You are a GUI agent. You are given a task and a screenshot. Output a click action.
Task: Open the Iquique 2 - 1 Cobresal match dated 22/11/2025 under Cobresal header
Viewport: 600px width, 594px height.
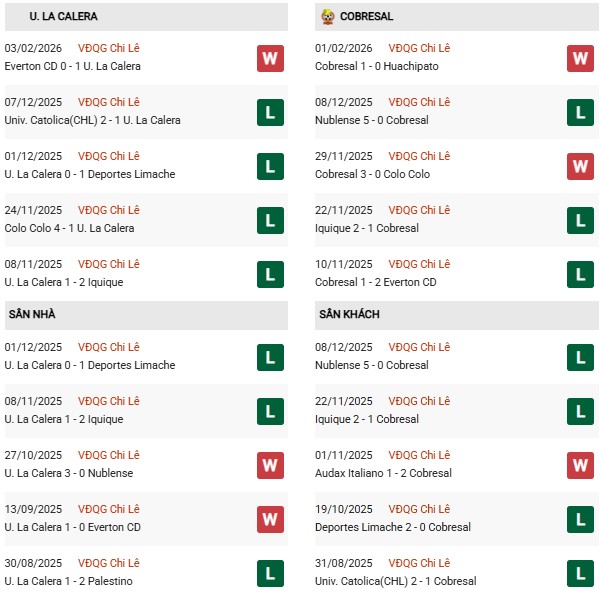click(x=366, y=228)
